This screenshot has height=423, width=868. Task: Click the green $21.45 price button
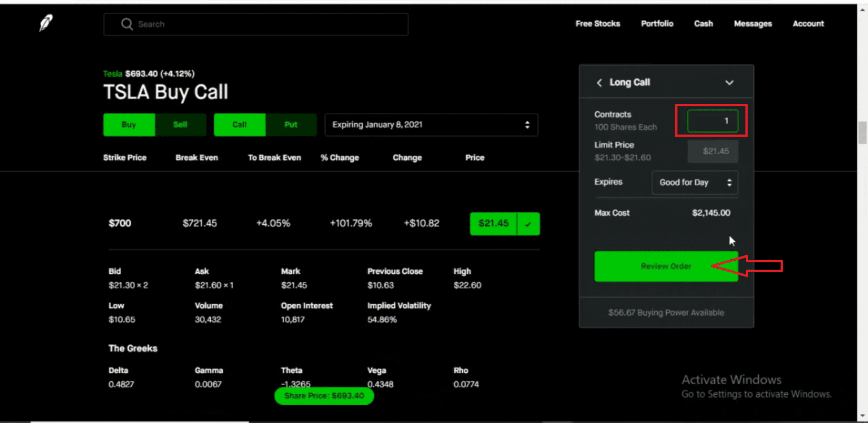coord(494,224)
